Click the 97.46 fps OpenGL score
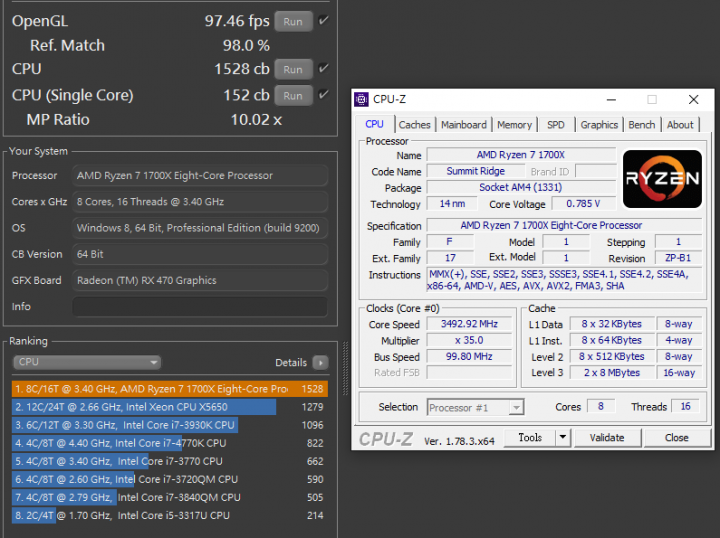The width and height of the screenshot is (720, 538). click(x=237, y=21)
